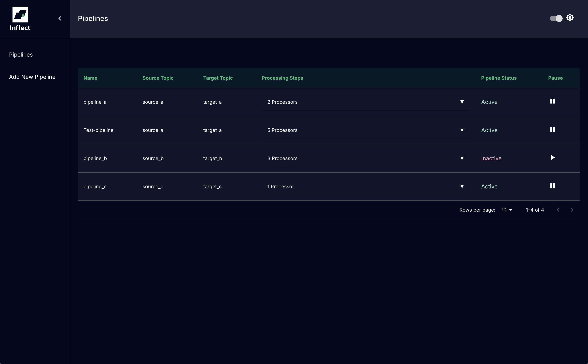Click the 1–4 of 4 pagination text

click(535, 210)
